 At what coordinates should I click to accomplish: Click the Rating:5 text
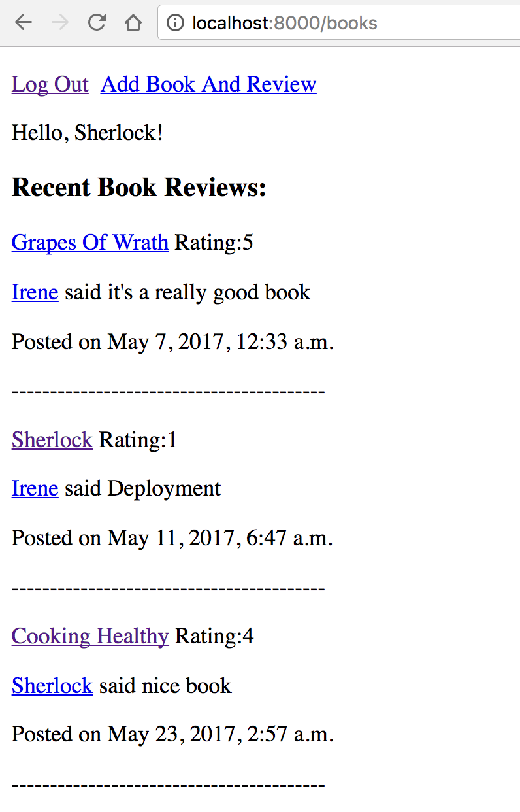point(214,243)
